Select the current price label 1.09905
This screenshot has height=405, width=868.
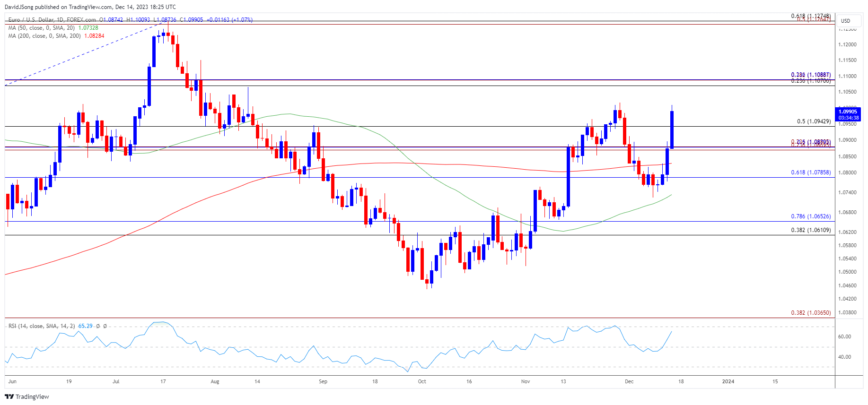tap(848, 112)
